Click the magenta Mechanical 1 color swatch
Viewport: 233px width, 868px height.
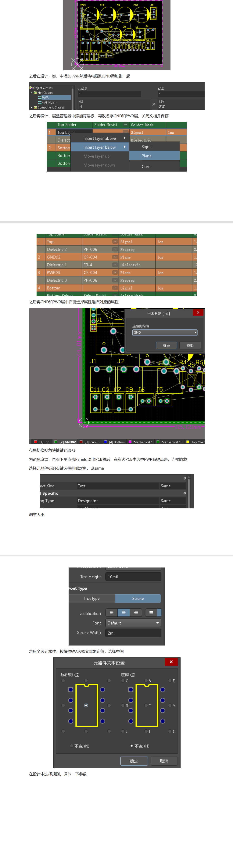point(130,442)
